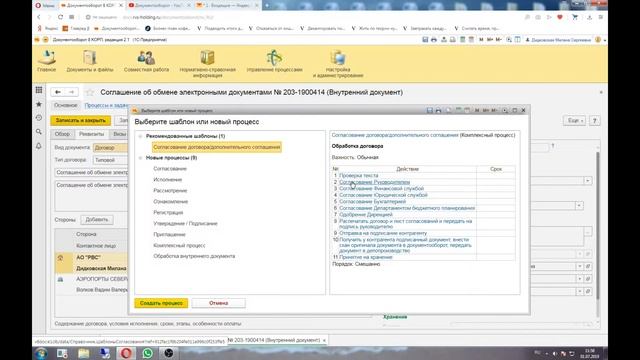
Task: Open the functions grid menu in the sidebar
Action: coord(39,90)
